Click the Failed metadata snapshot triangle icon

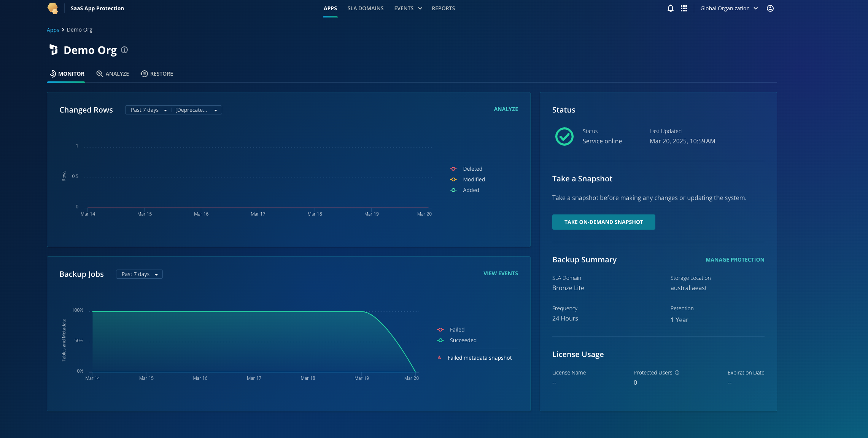(x=439, y=358)
